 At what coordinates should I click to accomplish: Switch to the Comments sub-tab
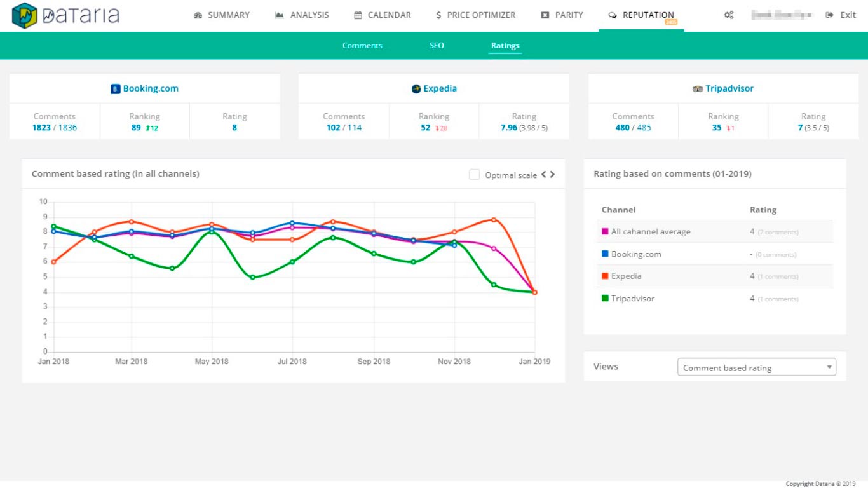362,46
